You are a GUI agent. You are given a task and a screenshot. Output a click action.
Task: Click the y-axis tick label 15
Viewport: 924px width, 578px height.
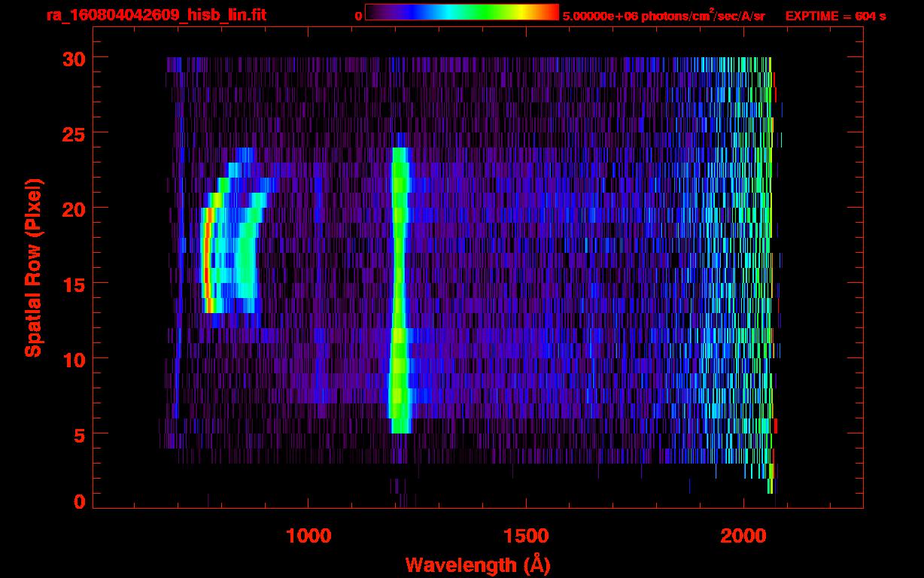coord(73,284)
